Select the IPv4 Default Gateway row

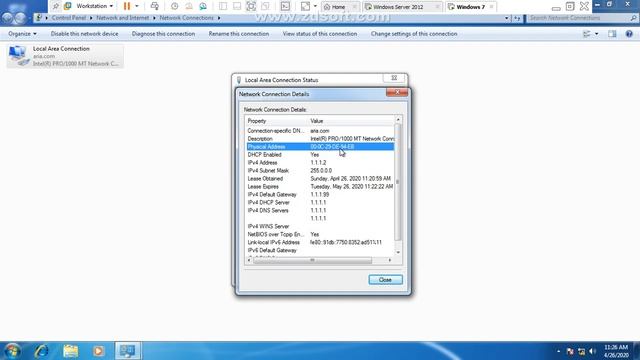click(x=320, y=194)
